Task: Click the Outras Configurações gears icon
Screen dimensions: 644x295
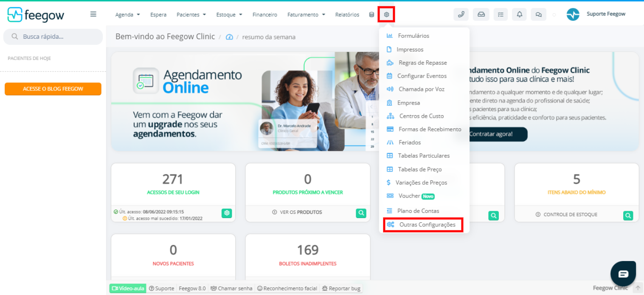Action: click(x=390, y=224)
